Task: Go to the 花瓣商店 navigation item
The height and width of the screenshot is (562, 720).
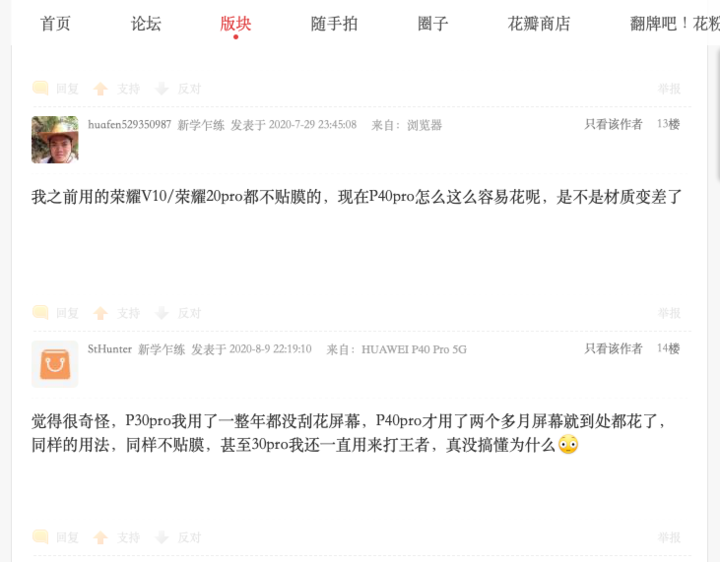Action: 539,23
